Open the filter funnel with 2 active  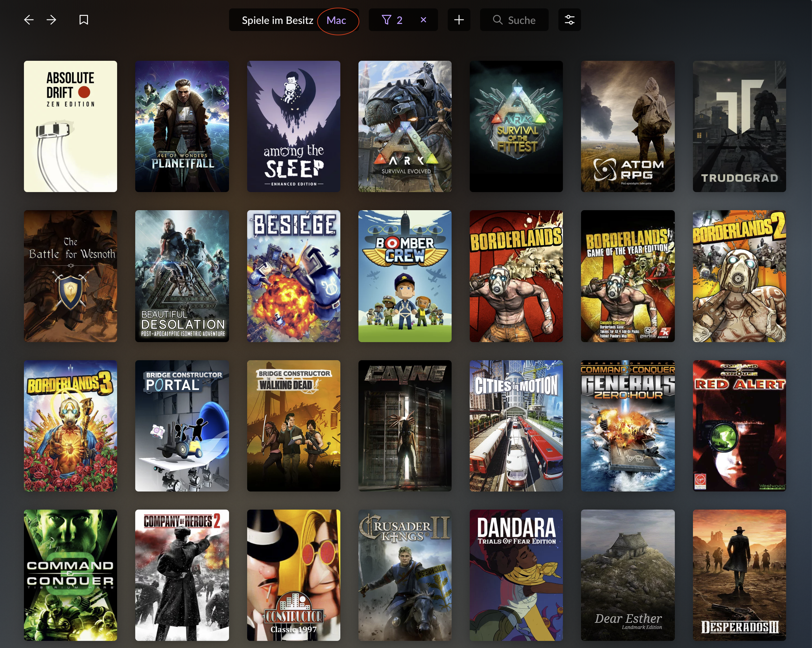392,20
